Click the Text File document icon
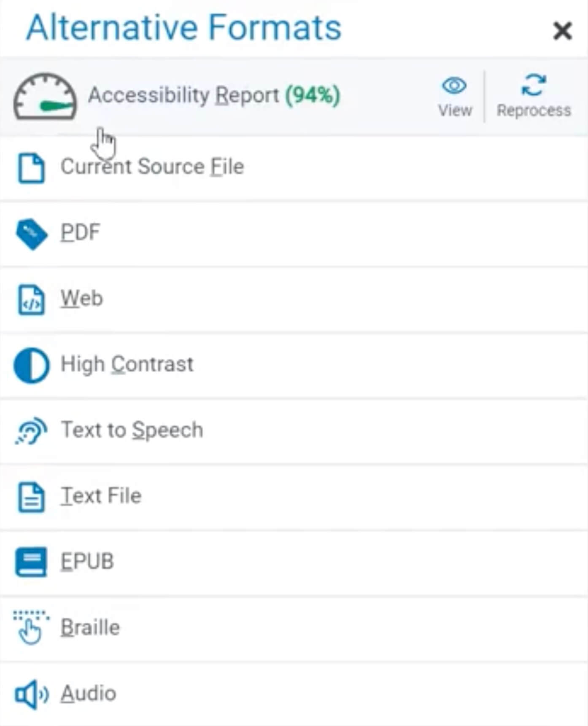This screenshot has height=726, width=588. (31, 497)
